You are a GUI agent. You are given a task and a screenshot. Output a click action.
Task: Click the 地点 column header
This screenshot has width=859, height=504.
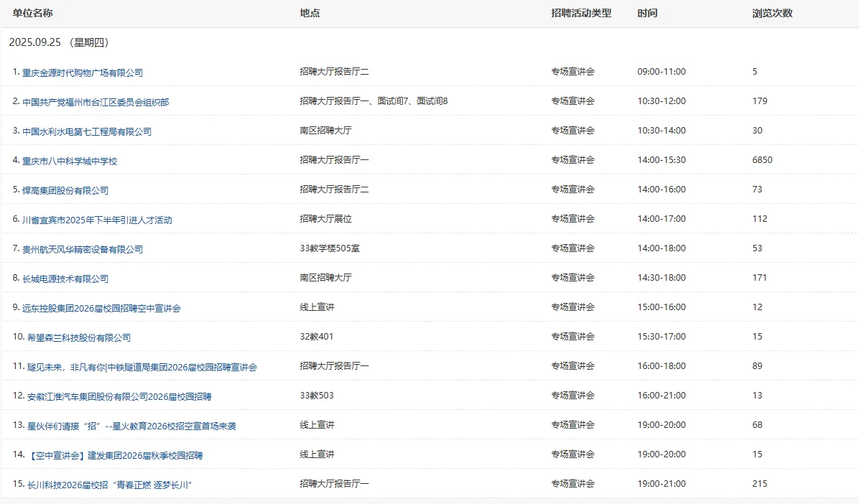310,13
